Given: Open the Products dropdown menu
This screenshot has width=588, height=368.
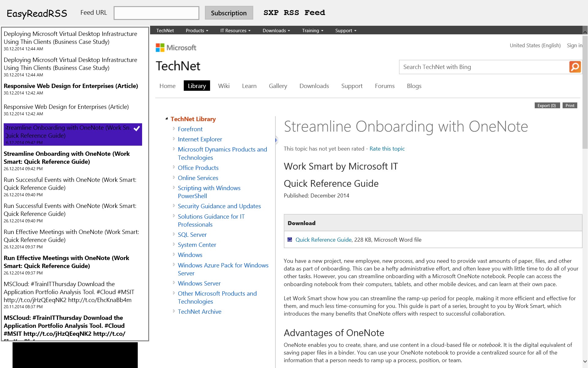Looking at the screenshot, I should (197, 31).
